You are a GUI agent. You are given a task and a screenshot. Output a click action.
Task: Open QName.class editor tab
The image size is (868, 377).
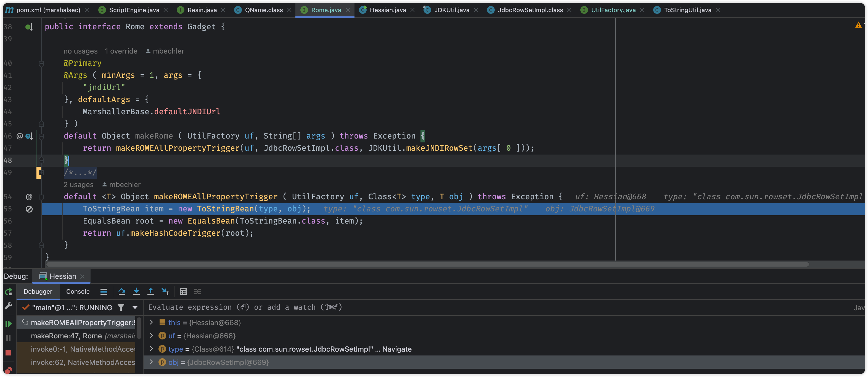263,10
